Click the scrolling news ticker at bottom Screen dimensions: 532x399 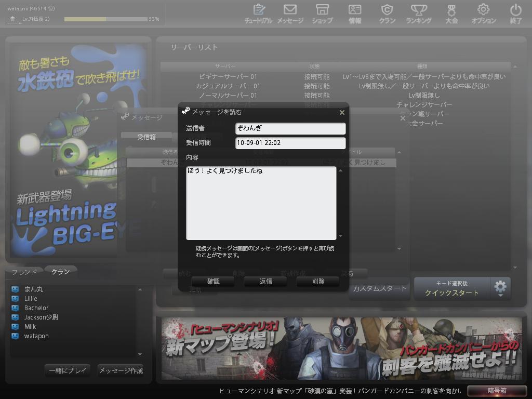click(x=340, y=391)
